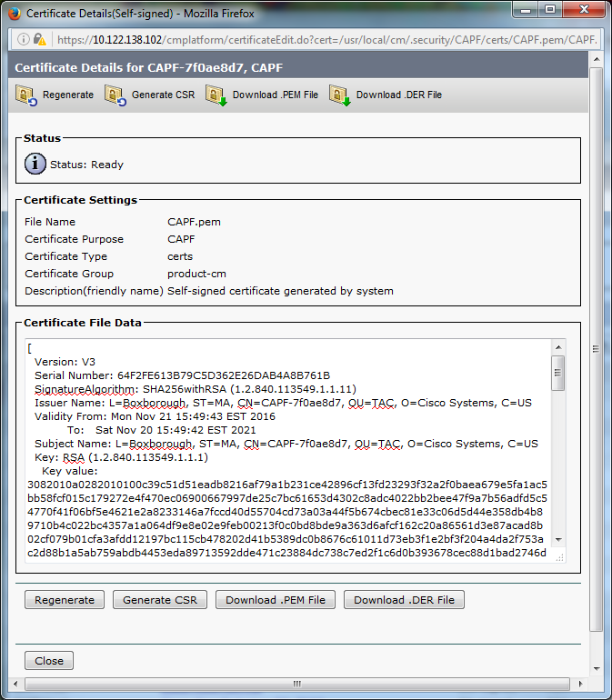The height and width of the screenshot is (700, 612).
Task: Click inside the Certificate File Data text area
Action: [288, 450]
